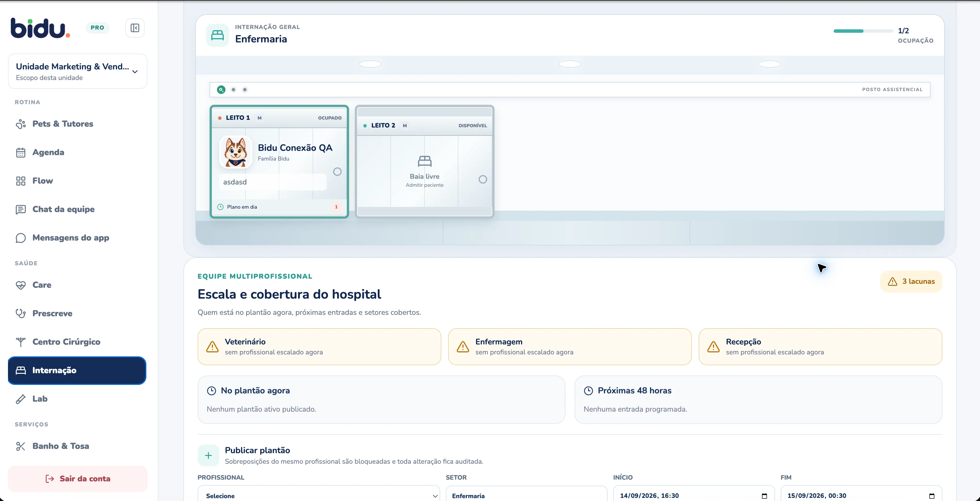Open the Início calendar picker icon
Screen dimensions: 980x501
point(764,496)
